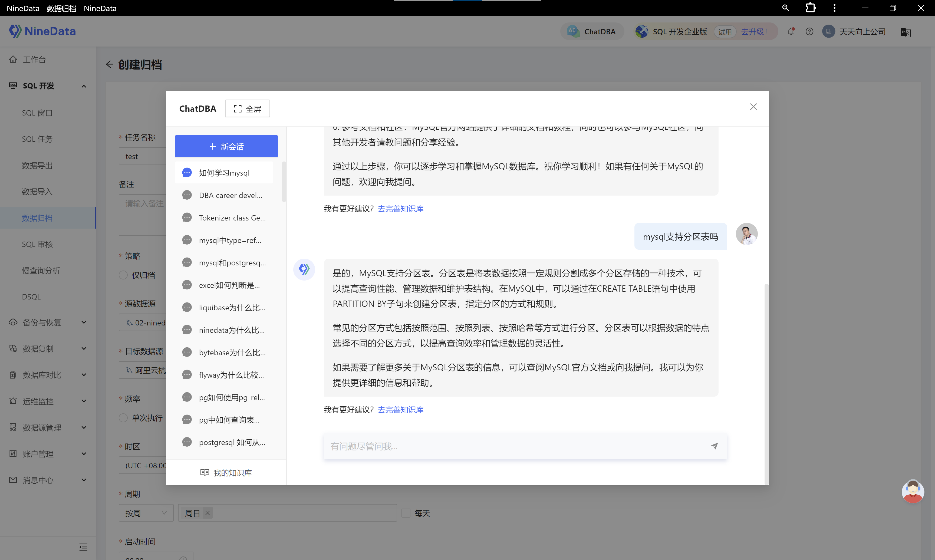Open conversation ninedata为什么比...

(x=224, y=330)
